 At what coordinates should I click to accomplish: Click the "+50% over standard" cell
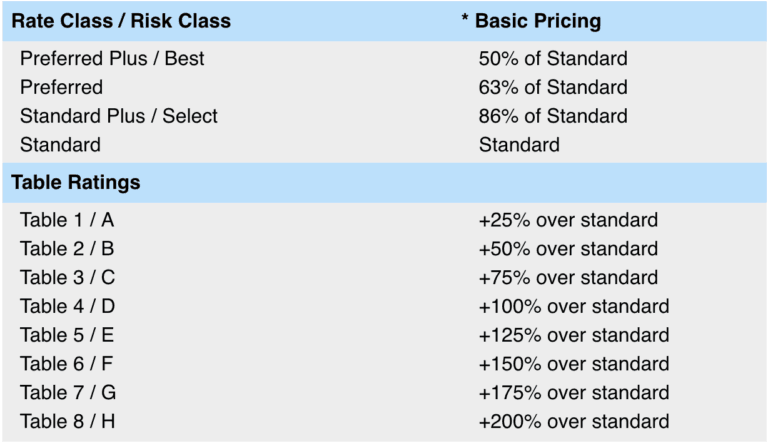568,249
